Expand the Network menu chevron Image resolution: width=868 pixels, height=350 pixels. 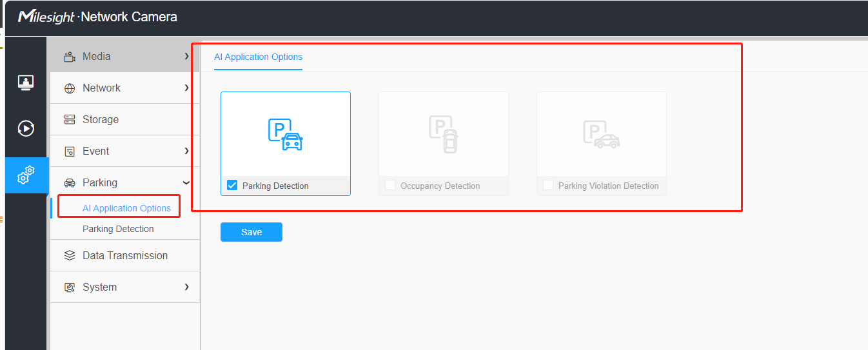[186, 88]
